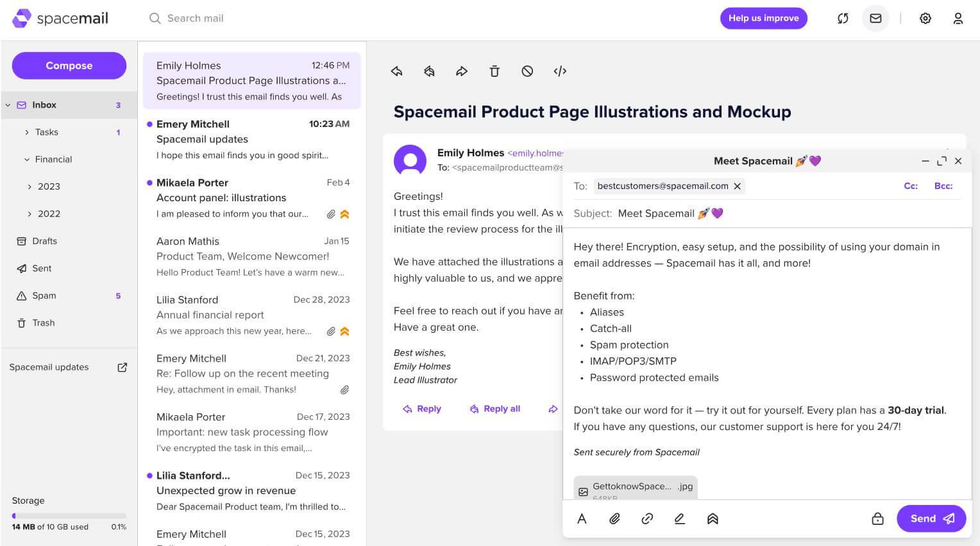Viewport: 980px width, 546px height.
Task: Enable encryption with the lock icon in compose
Action: tap(877, 518)
